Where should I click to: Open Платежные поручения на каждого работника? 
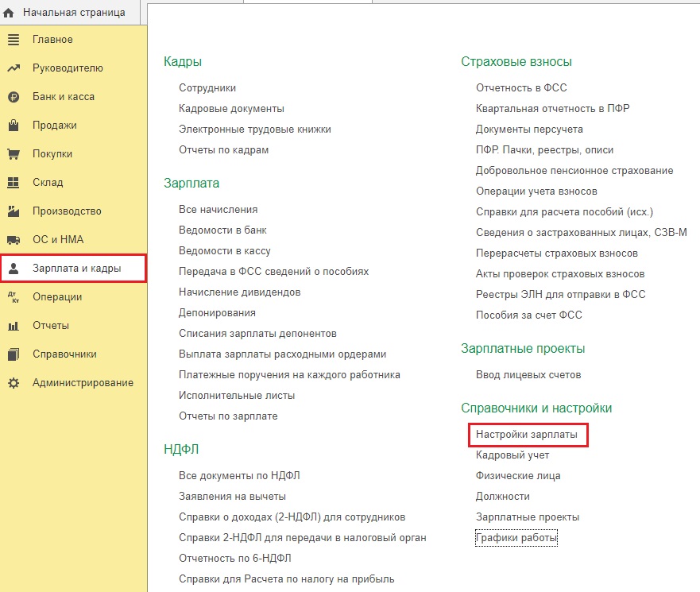[x=289, y=375]
